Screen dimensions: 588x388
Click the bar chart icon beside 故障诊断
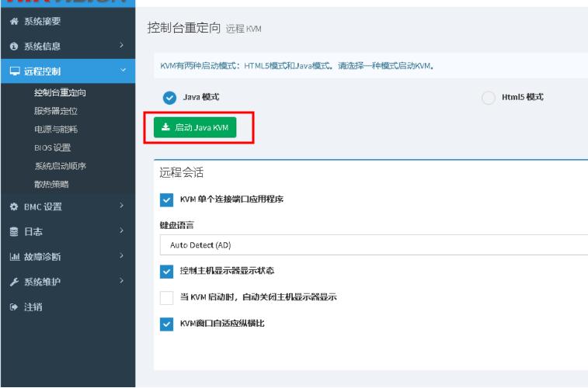tap(14, 257)
